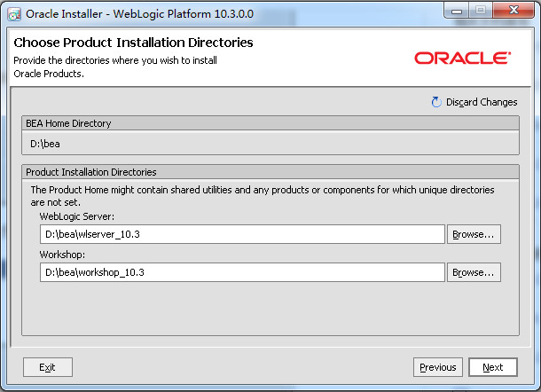The image size is (541, 392).
Task: Minimize the Oracle Installer window
Action: (457, 12)
